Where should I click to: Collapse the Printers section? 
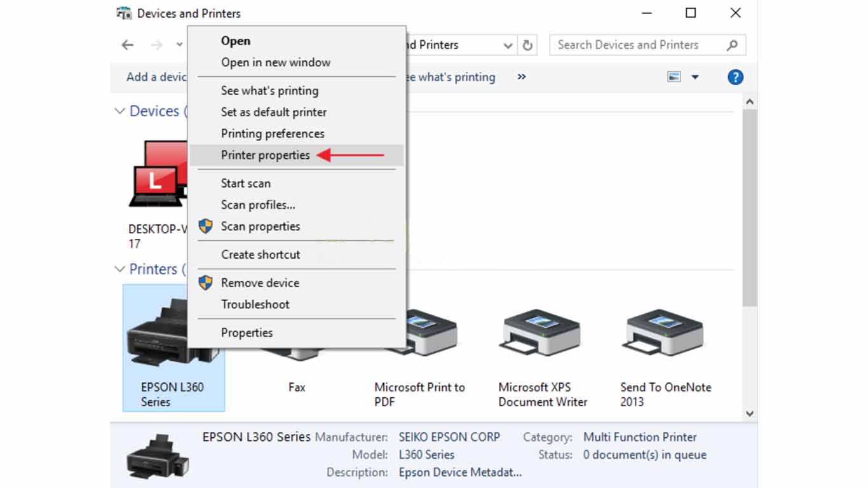coord(119,269)
